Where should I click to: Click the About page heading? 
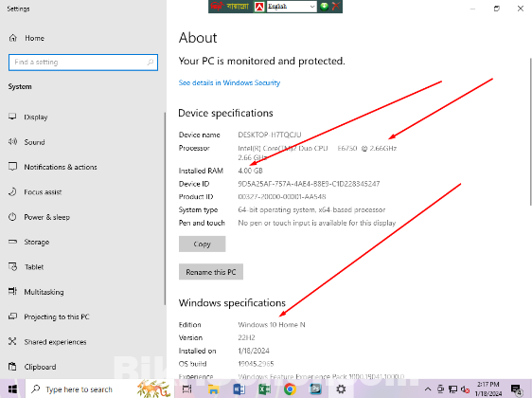pyautogui.click(x=198, y=38)
